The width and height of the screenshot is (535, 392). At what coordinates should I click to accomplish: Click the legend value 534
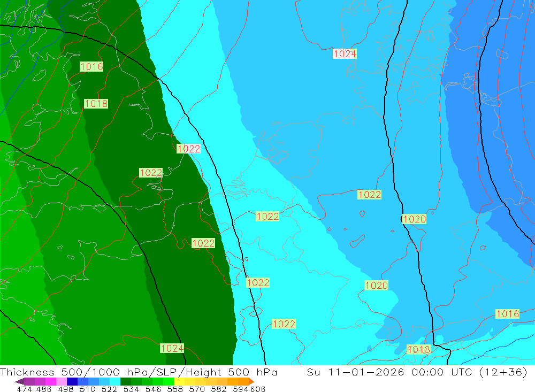coord(132,389)
